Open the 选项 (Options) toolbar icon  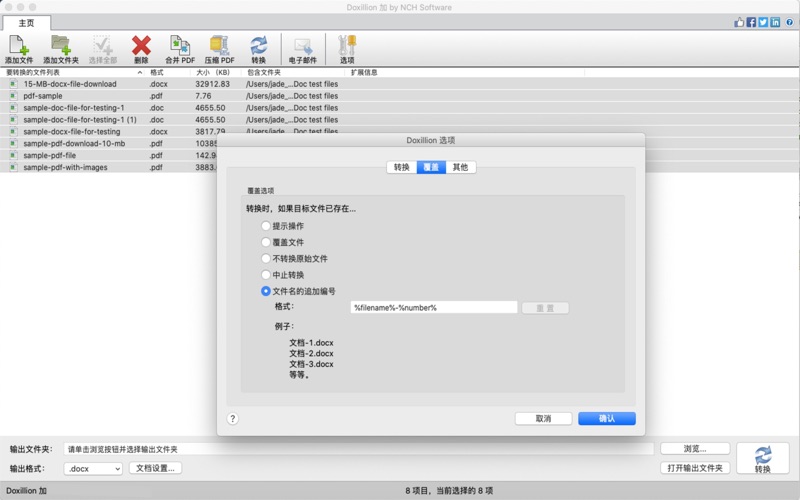(347, 48)
